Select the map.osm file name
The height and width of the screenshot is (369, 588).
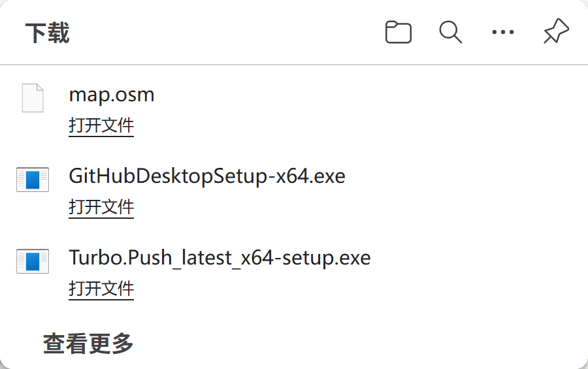coord(112,95)
